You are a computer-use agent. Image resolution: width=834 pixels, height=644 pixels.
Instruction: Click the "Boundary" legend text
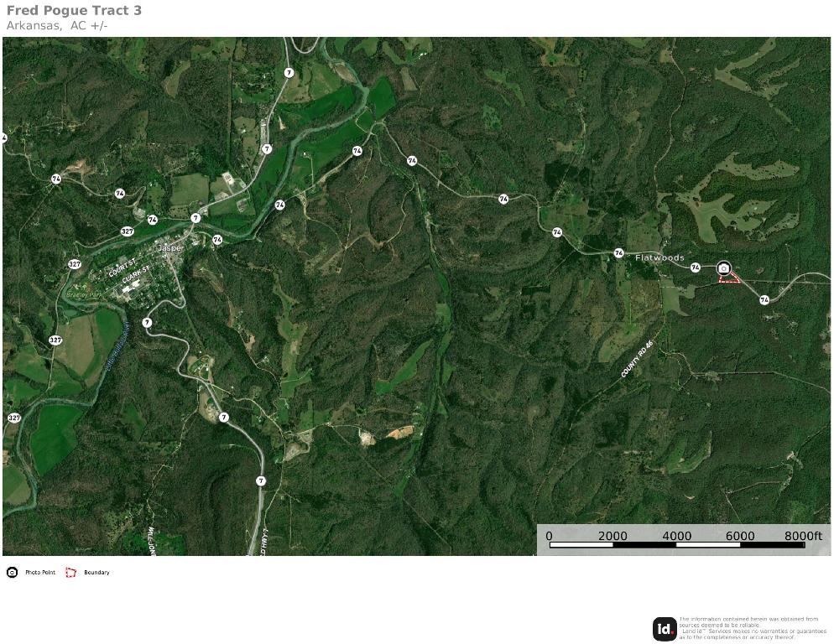click(x=96, y=572)
